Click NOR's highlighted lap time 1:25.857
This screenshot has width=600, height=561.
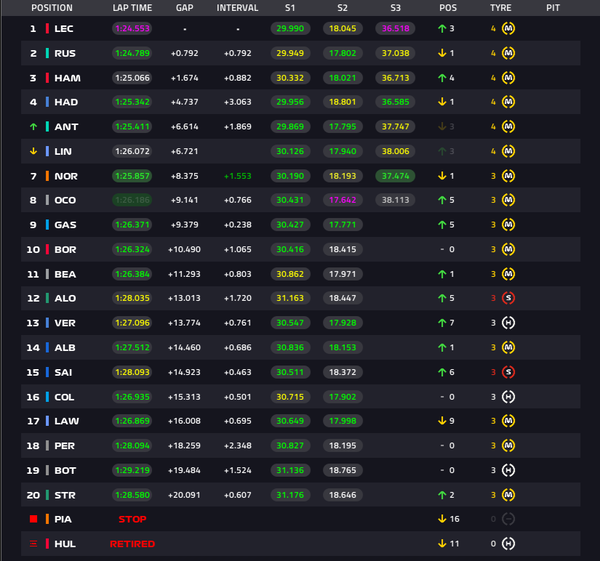(132, 176)
